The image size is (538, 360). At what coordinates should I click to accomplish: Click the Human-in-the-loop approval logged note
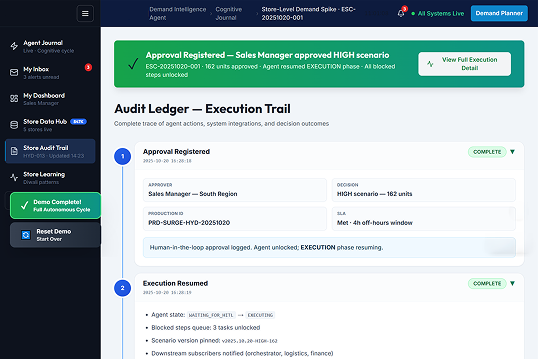pyautogui.click(x=329, y=247)
